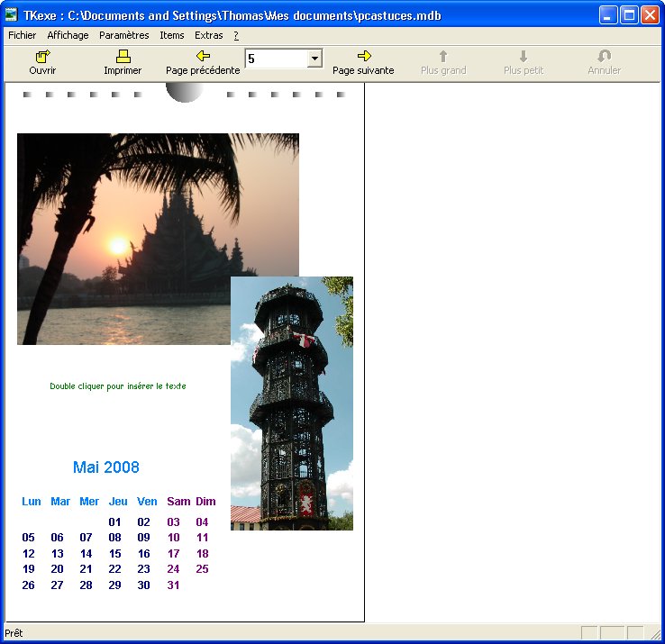Click calendar day 25
Viewport: 665px width, 644px height.
pyautogui.click(x=202, y=569)
